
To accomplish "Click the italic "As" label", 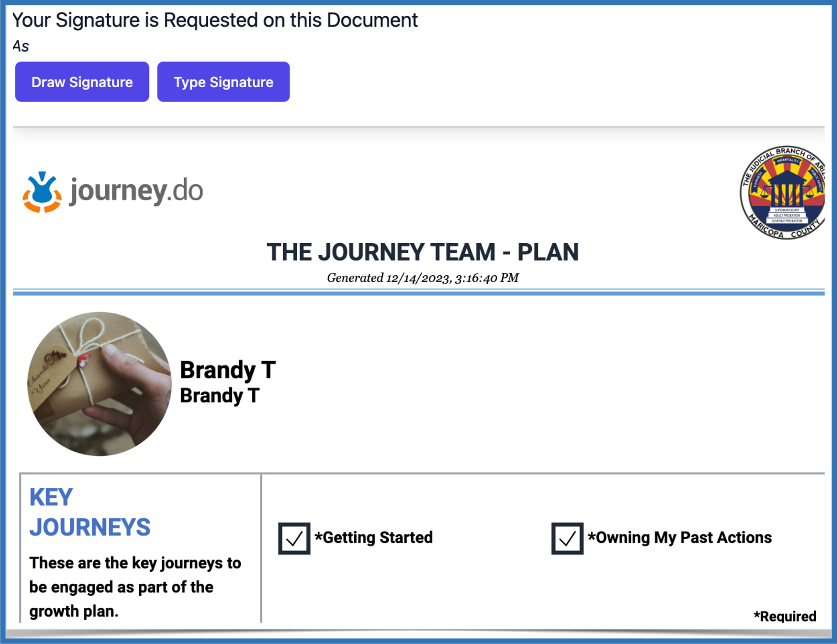I will coord(21,46).
